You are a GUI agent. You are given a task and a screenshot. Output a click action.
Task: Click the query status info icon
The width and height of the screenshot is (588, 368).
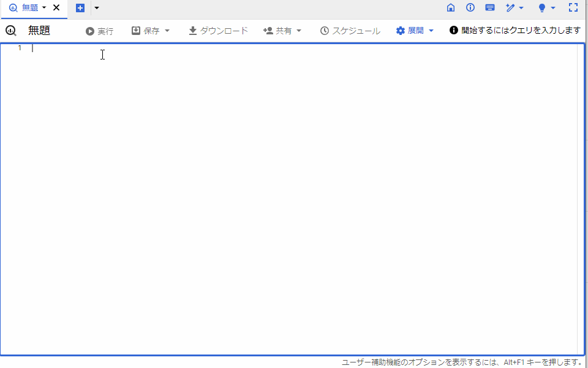click(453, 30)
